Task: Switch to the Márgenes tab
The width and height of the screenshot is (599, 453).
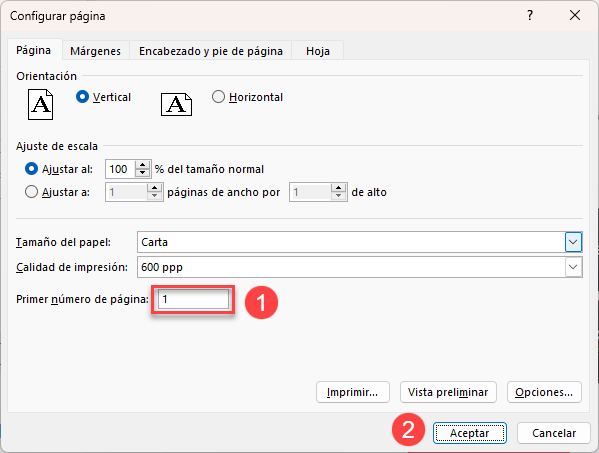Action: coord(96,51)
